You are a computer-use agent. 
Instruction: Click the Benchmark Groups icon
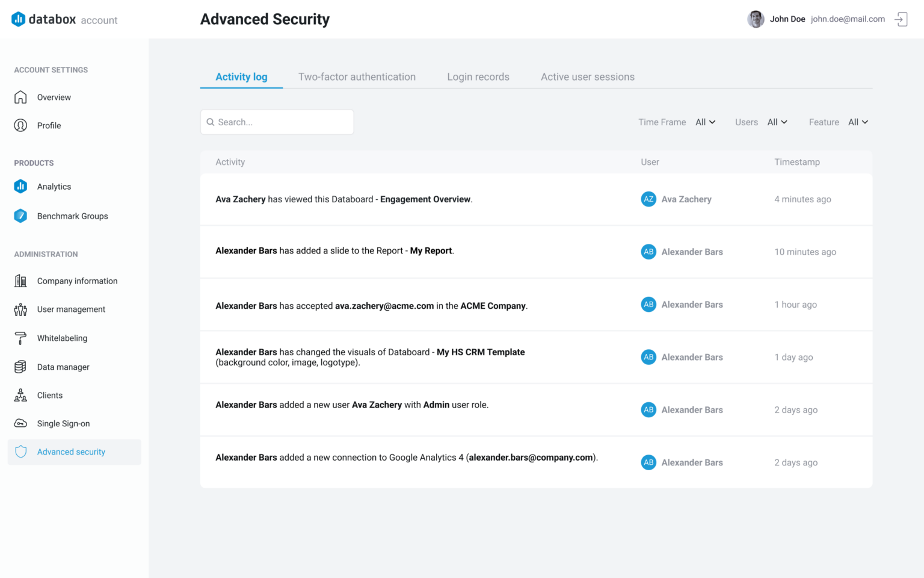[x=20, y=216]
